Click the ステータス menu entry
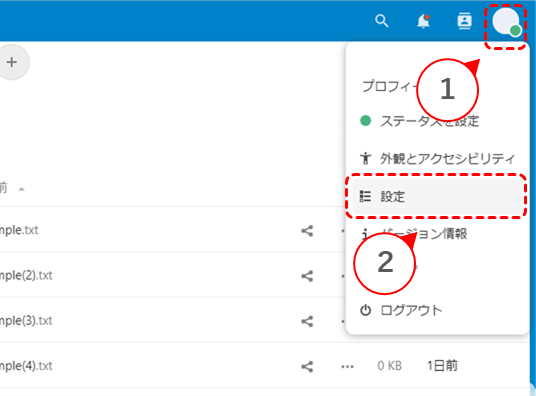Viewport: 536px width, 396px height. point(438,120)
